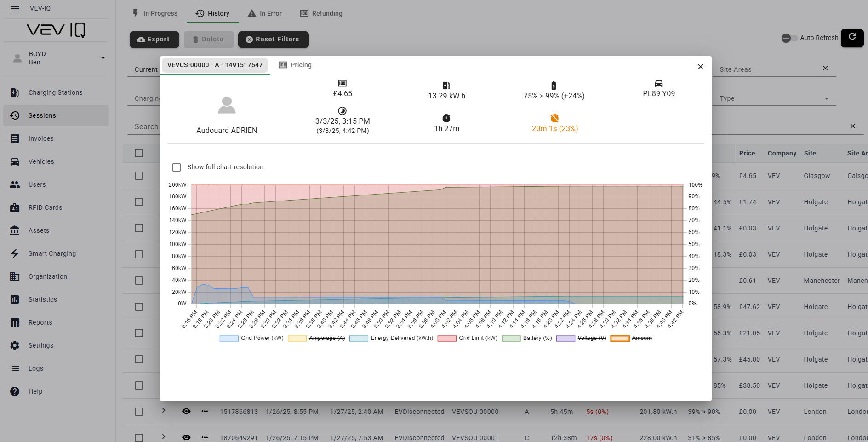868x442 pixels.
Task: Toggle Grid Limit (kW) legend swatch
Action: tap(446, 339)
